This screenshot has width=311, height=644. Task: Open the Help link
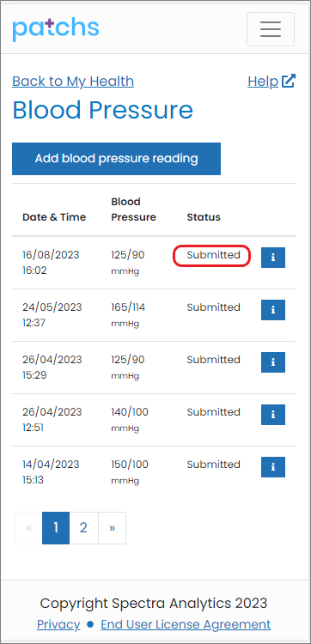point(263,82)
